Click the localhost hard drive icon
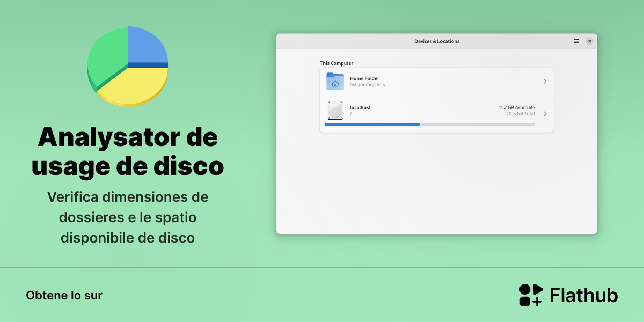 point(335,111)
